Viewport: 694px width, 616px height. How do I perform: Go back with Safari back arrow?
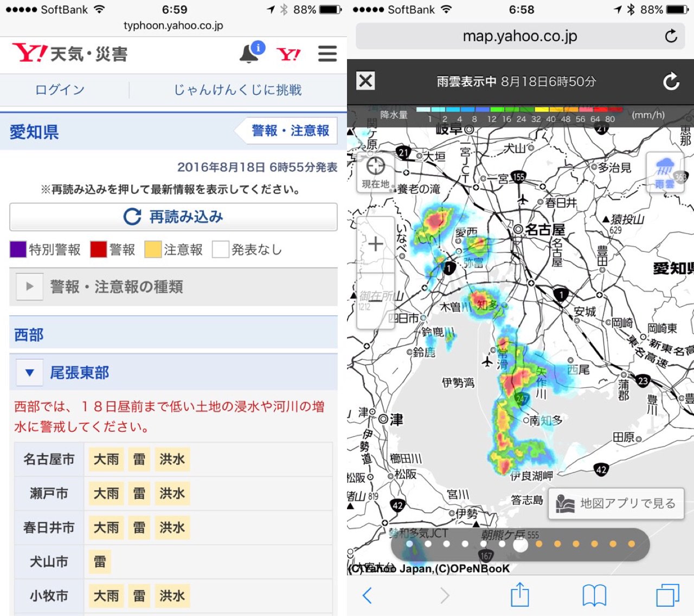367,595
